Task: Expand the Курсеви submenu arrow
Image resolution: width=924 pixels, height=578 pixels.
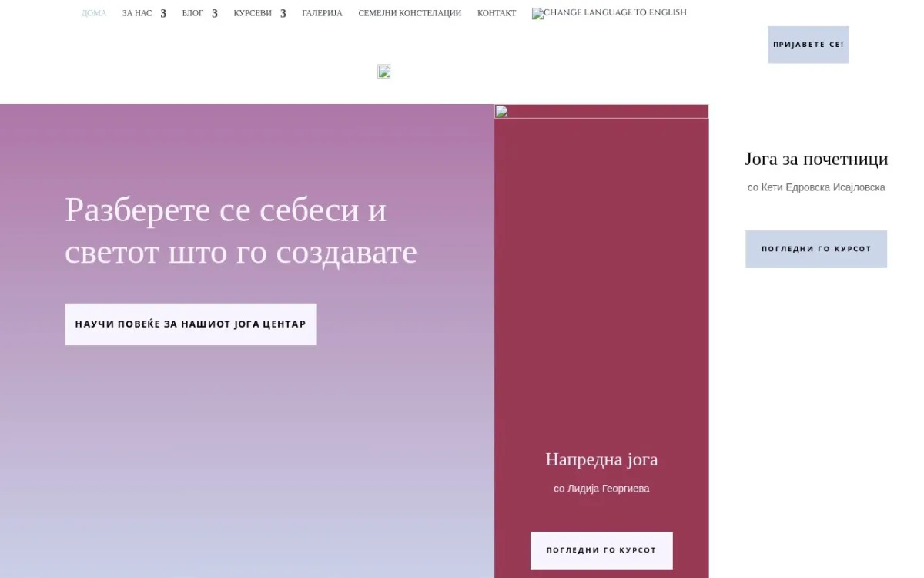Action: (x=283, y=13)
